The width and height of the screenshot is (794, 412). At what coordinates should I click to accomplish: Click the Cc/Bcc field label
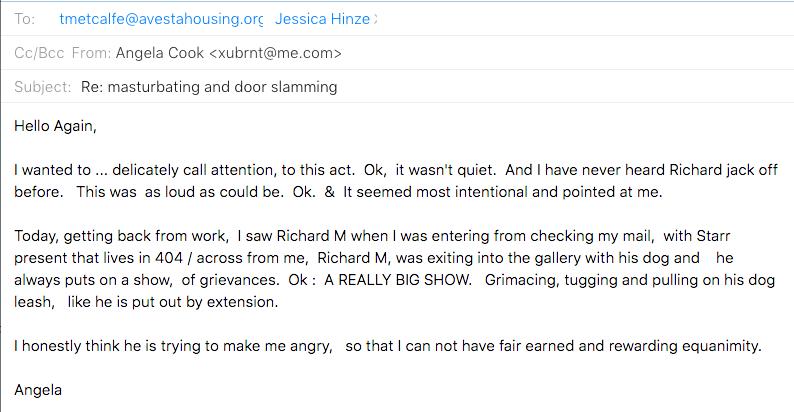pos(39,53)
